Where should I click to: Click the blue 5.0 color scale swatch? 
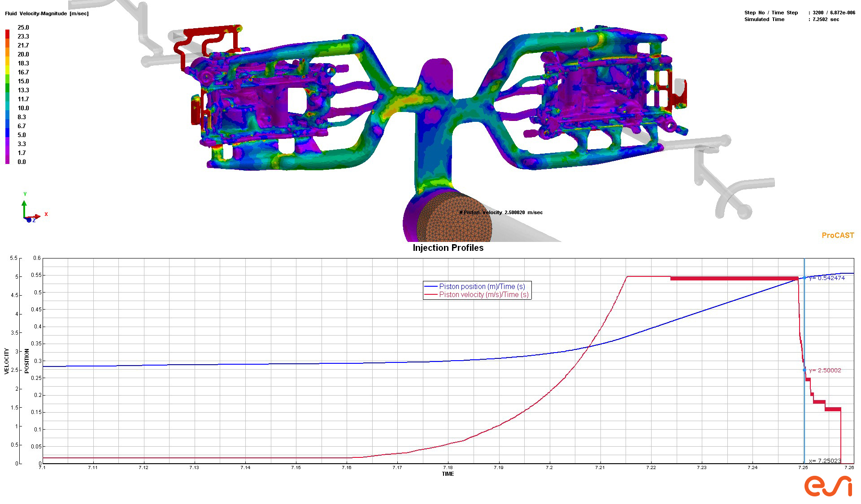7,133
